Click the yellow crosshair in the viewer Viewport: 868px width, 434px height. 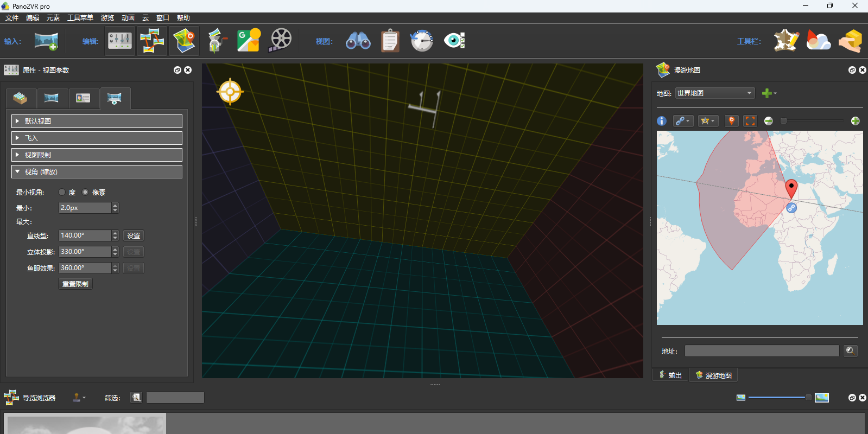click(x=230, y=92)
